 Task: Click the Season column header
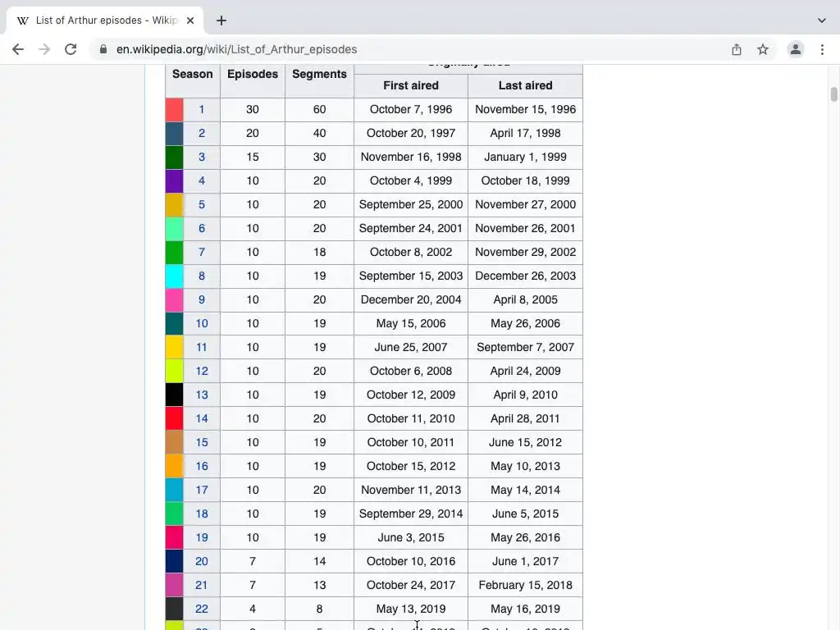click(192, 74)
